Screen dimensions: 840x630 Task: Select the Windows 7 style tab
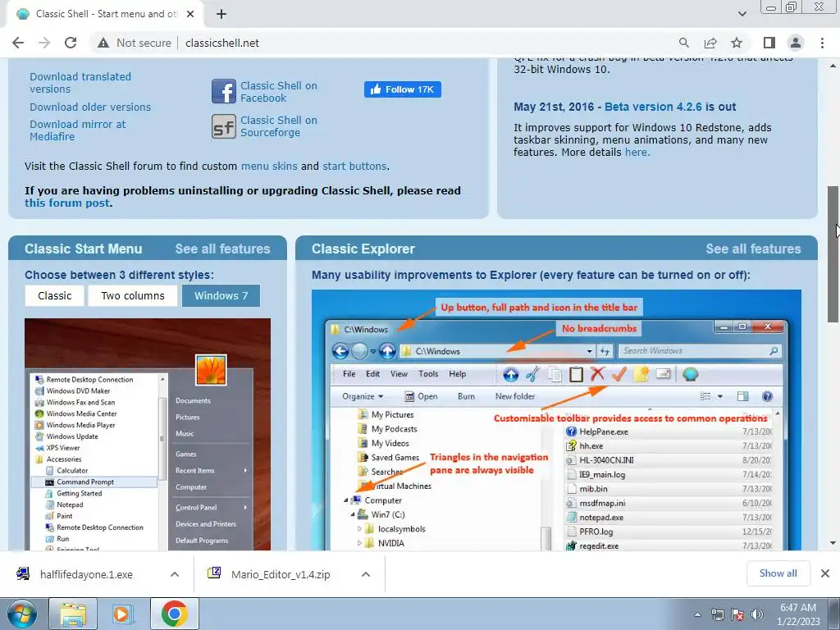coord(221,295)
